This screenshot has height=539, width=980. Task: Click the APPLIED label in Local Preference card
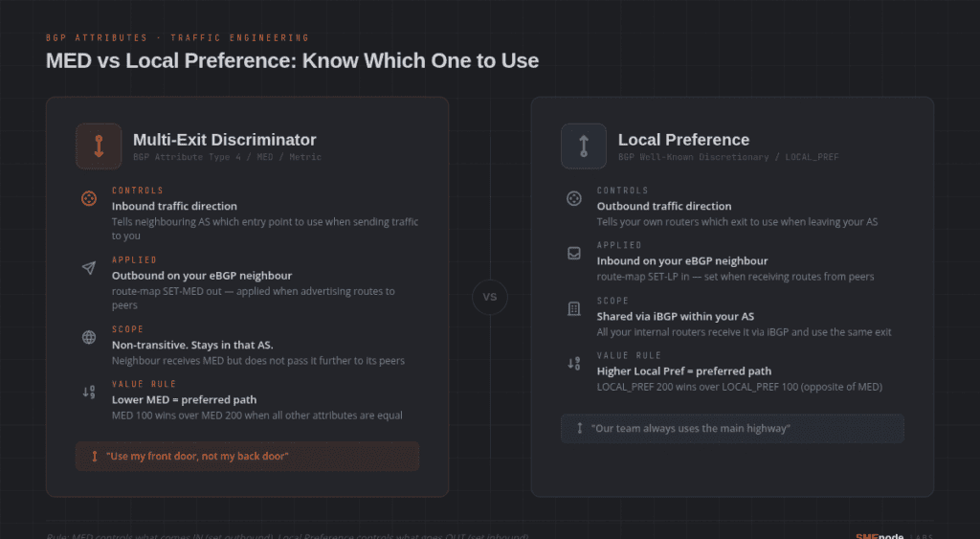pos(619,245)
